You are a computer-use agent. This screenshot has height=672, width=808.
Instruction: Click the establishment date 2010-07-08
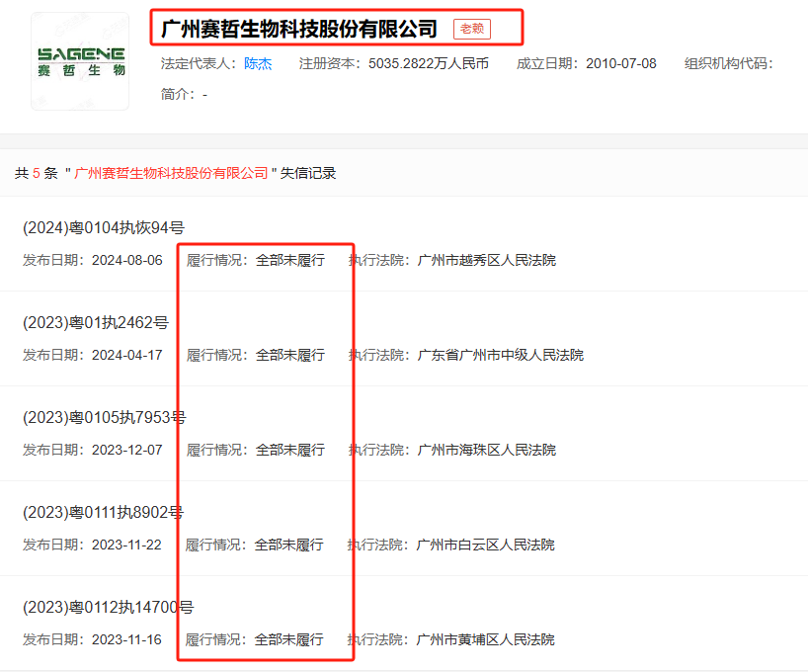click(x=621, y=64)
